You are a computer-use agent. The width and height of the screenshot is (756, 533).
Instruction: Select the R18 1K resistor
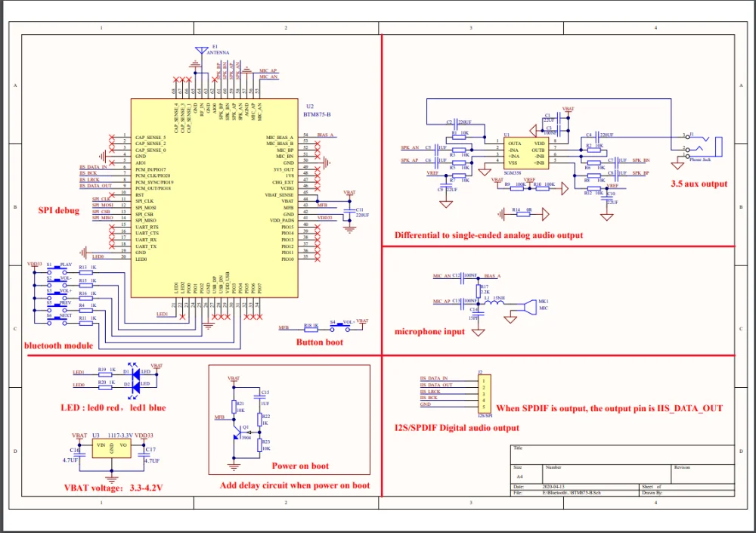click(311, 330)
